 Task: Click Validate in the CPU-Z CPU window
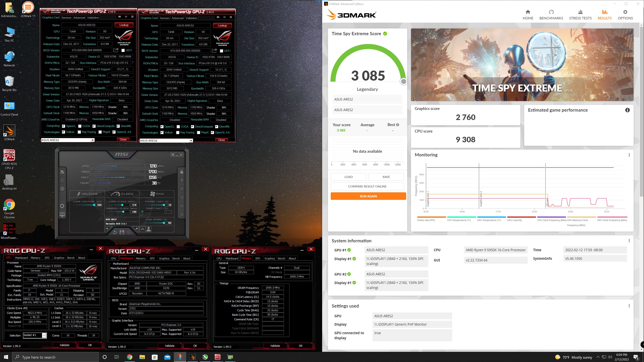click(65, 345)
